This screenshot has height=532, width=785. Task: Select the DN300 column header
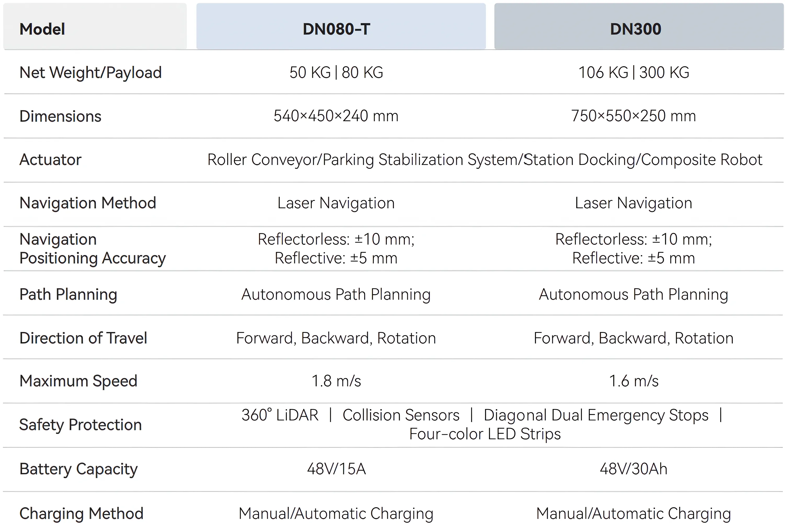(639, 26)
